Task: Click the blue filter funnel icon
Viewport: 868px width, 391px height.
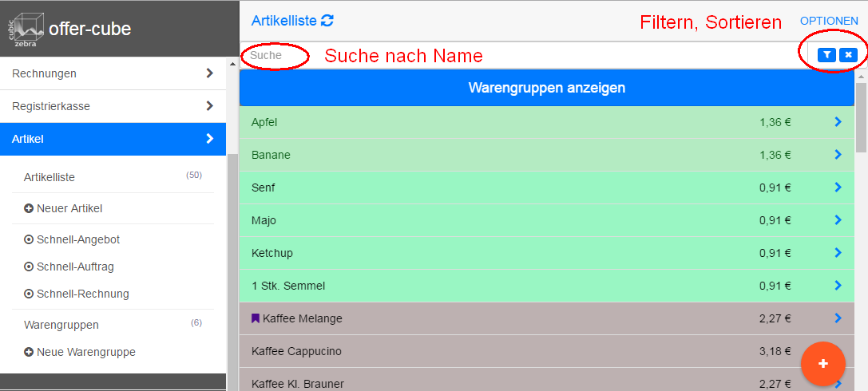Action: pyautogui.click(x=827, y=55)
